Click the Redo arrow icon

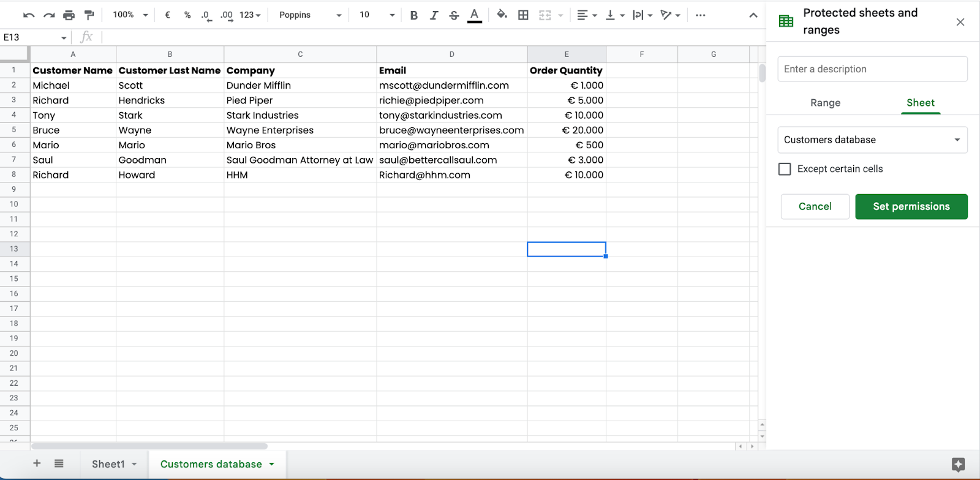(x=49, y=15)
